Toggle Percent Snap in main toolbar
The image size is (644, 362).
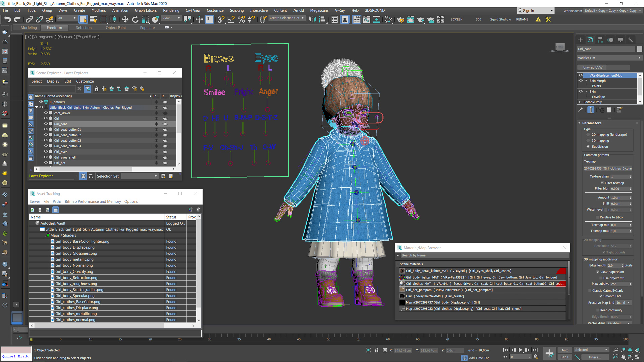241,19
